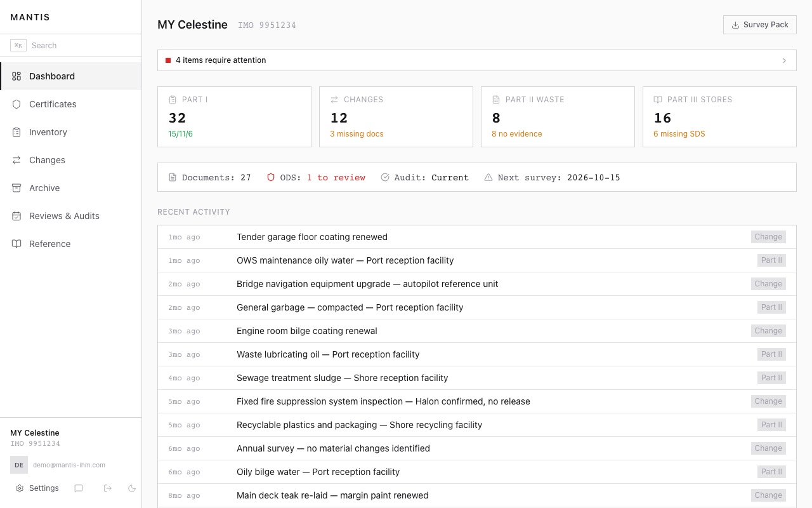Image resolution: width=812 pixels, height=508 pixels.
Task: Download the Survey Pack
Action: (x=759, y=24)
